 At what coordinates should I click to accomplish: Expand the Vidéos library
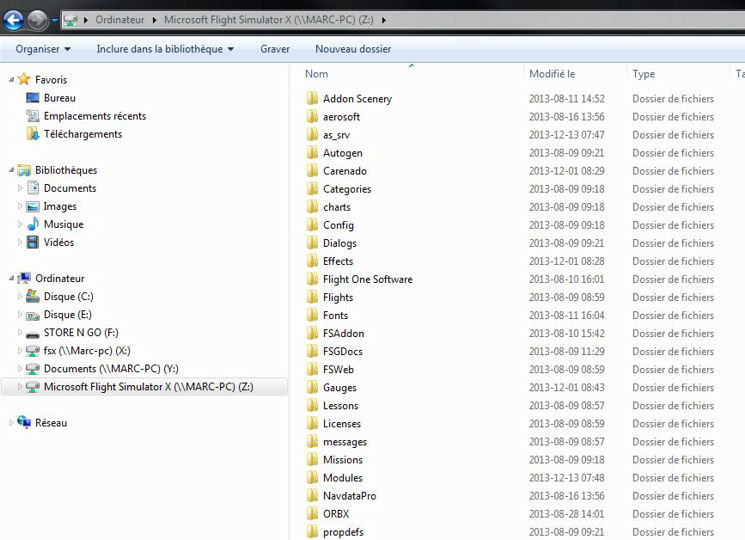[x=19, y=242]
